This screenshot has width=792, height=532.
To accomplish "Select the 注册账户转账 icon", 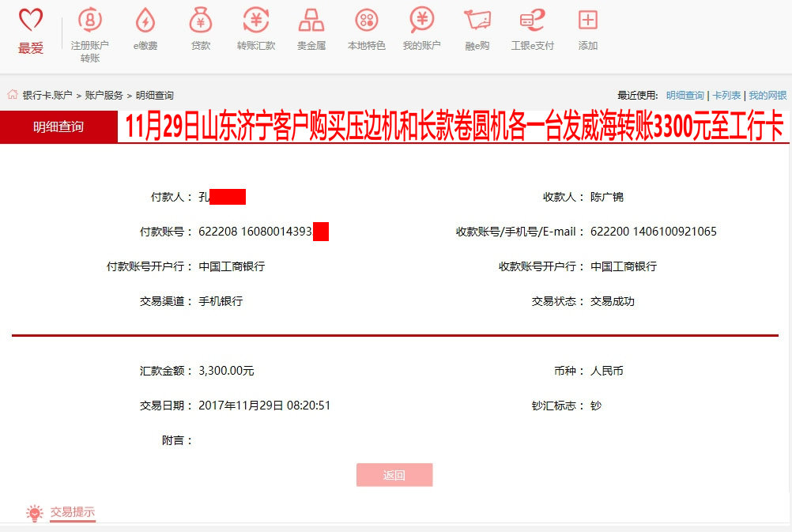I will click(x=89, y=28).
